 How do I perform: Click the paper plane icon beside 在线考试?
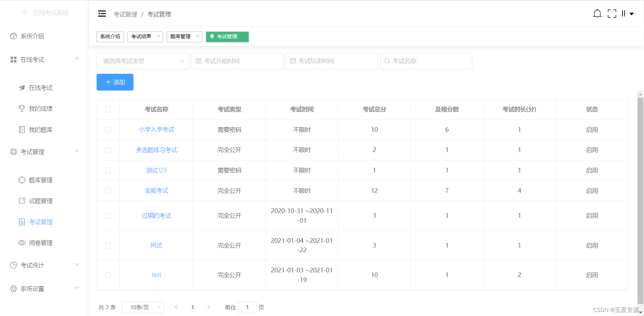(x=22, y=88)
